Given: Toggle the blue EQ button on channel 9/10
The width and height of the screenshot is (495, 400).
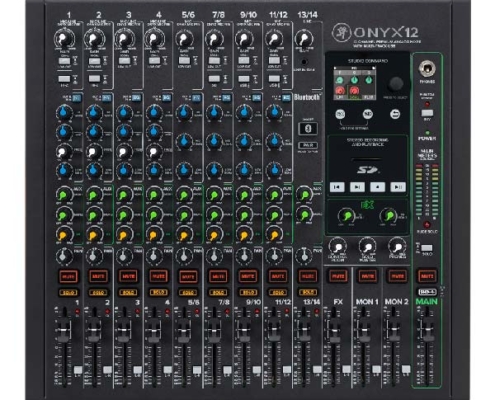Looking at the screenshot, I should pyautogui.click(x=256, y=98).
